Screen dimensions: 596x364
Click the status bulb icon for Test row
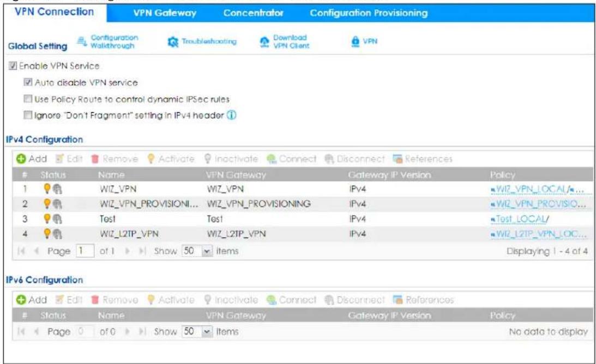(47, 218)
